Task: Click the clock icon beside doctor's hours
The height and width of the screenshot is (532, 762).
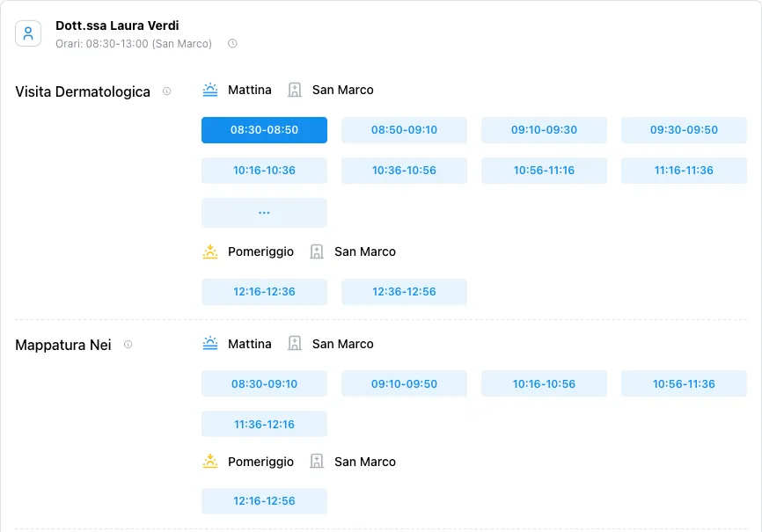Action: [232, 44]
